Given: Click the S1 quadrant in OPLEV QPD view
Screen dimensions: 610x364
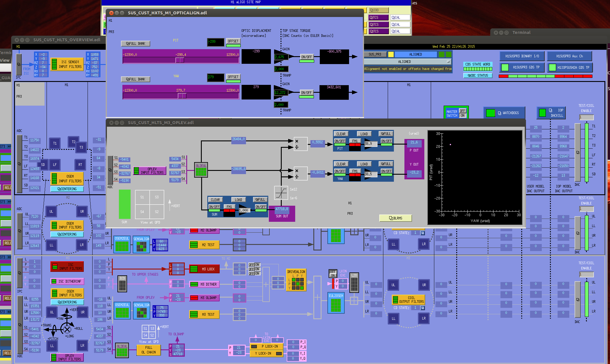Looking at the screenshot, I should (142, 197).
